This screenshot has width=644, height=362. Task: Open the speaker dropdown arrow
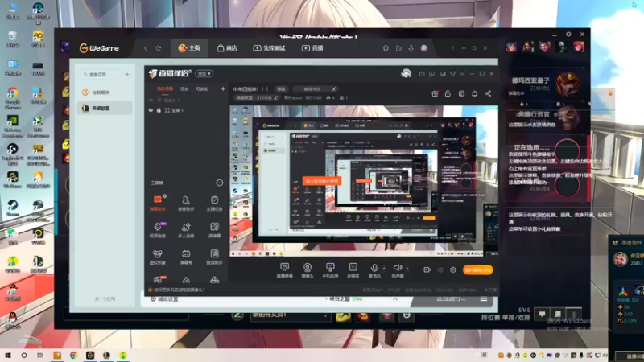[407, 269]
